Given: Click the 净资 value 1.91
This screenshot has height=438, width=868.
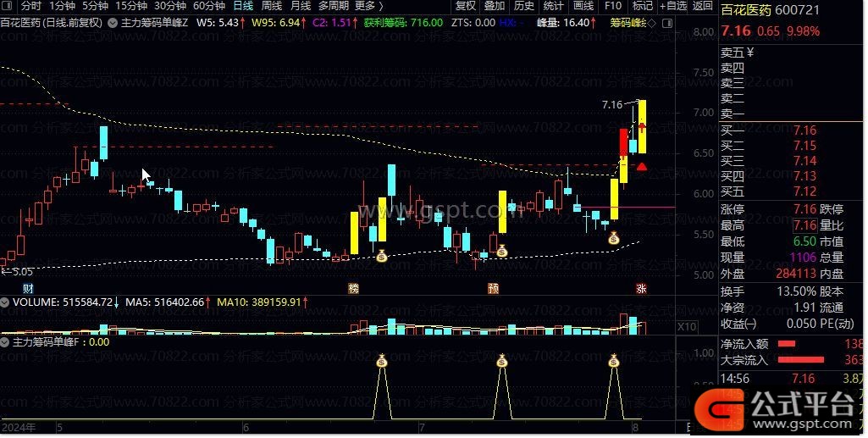Looking at the screenshot, I should pyautogui.click(x=804, y=308).
